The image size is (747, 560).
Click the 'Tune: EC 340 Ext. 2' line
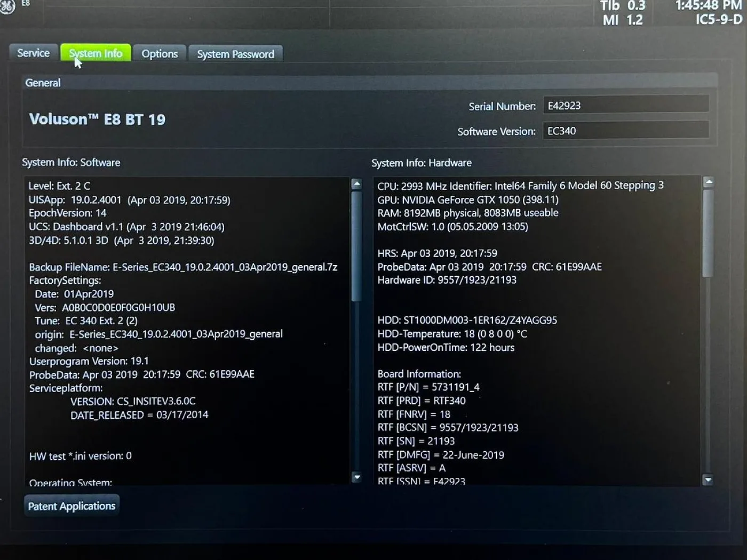coord(86,321)
